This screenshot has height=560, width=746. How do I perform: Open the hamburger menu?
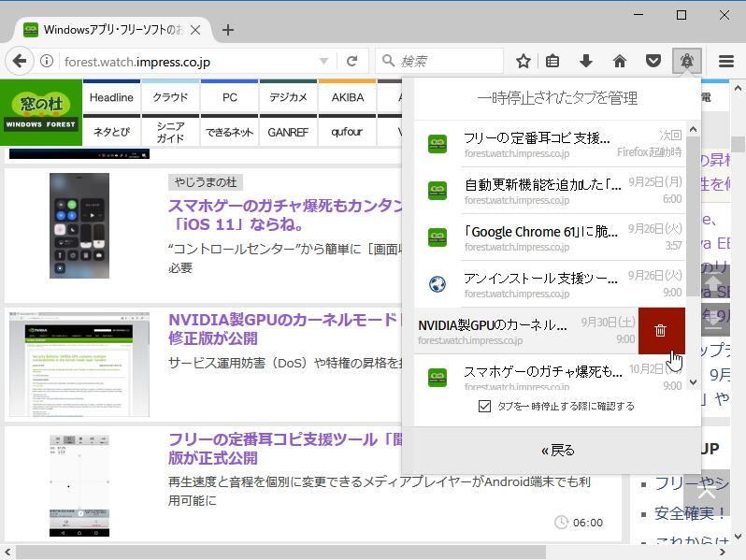click(726, 61)
